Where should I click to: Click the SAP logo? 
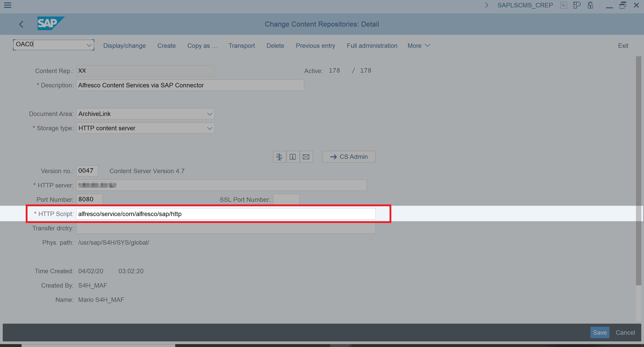[51, 23]
